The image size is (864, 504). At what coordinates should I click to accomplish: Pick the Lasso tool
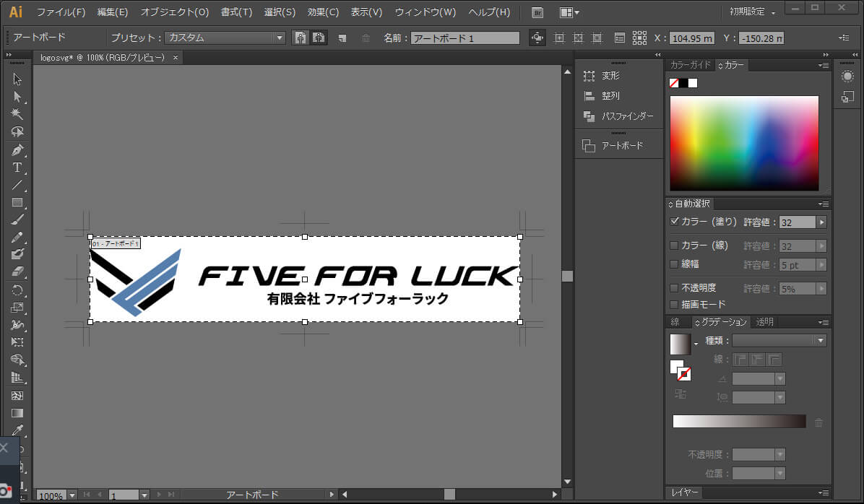click(17, 131)
